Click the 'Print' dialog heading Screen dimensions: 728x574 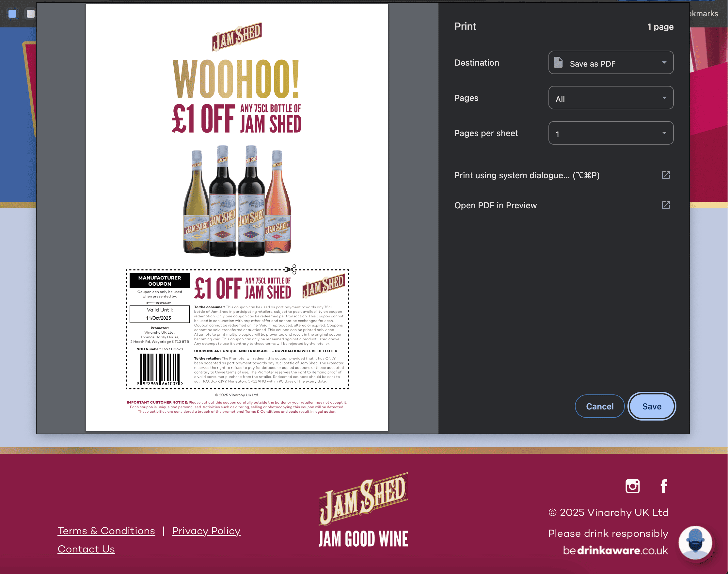[x=465, y=26]
